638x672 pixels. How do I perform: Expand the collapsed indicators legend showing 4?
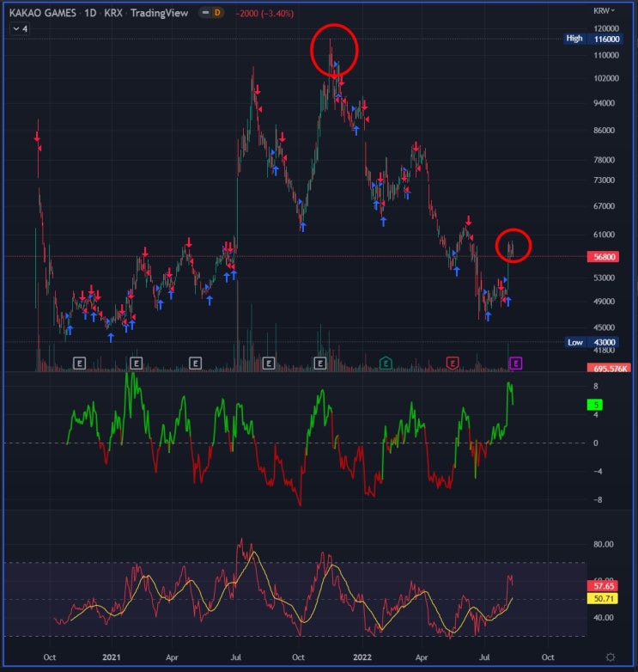pos(20,28)
